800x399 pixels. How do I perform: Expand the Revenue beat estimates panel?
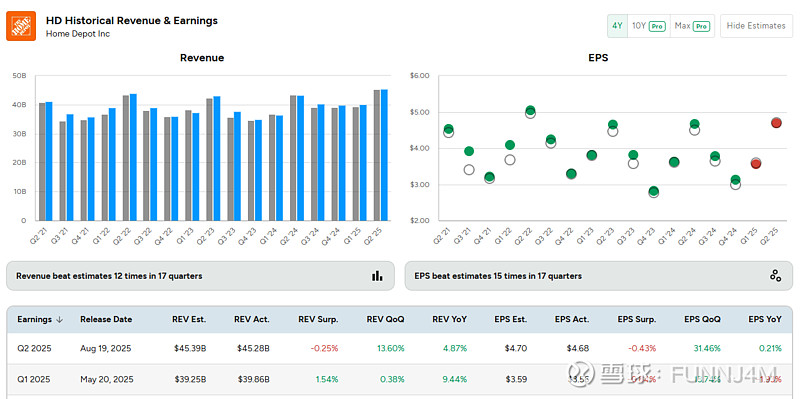click(201, 276)
